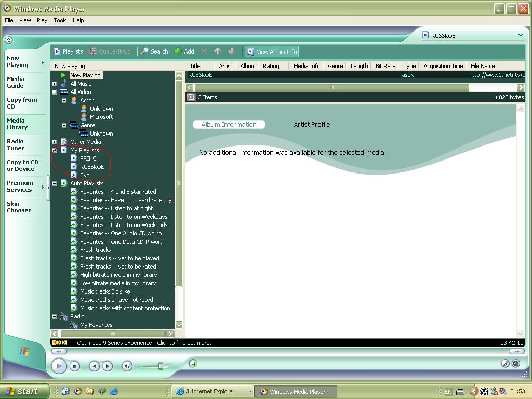Mute the player volume

coord(127,366)
